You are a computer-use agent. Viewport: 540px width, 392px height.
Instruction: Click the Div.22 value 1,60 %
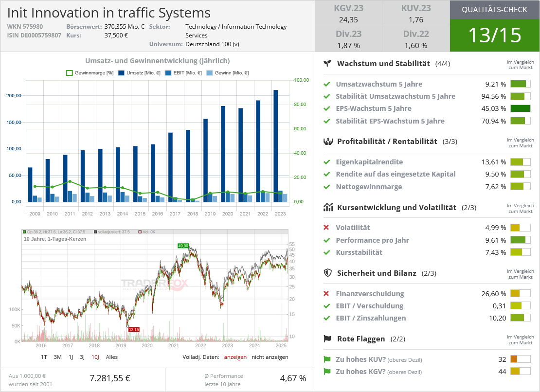(x=416, y=46)
